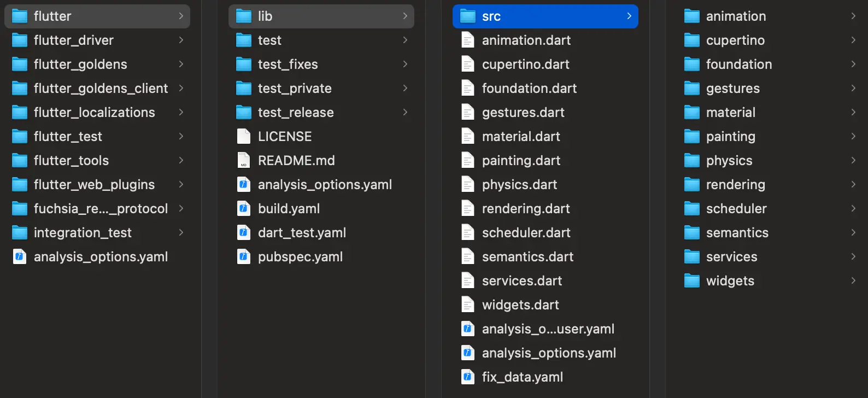Select the flutter_goldens_client folder name

click(101, 89)
